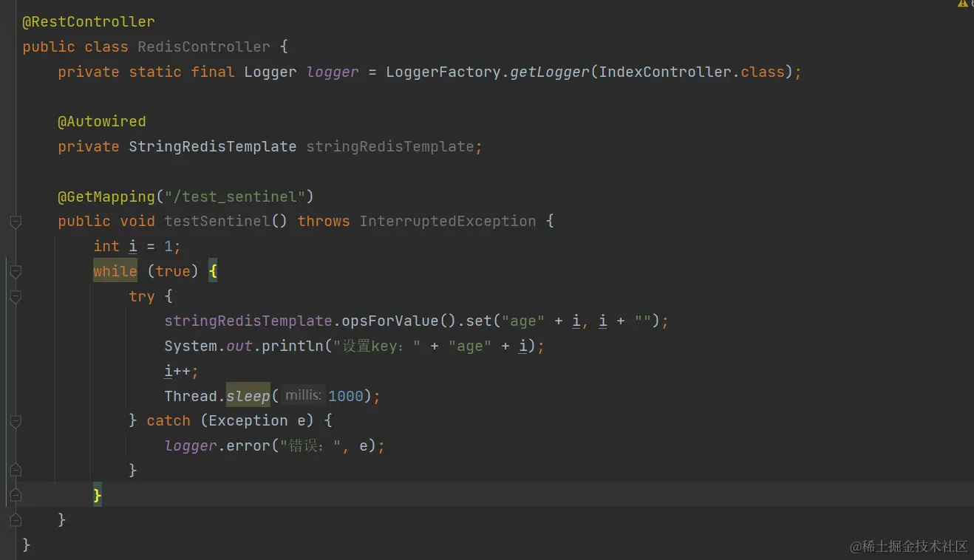Viewport: 974px width, 560px height.
Task: Click the getLogger method call
Action: pyautogui.click(x=550, y=72)
